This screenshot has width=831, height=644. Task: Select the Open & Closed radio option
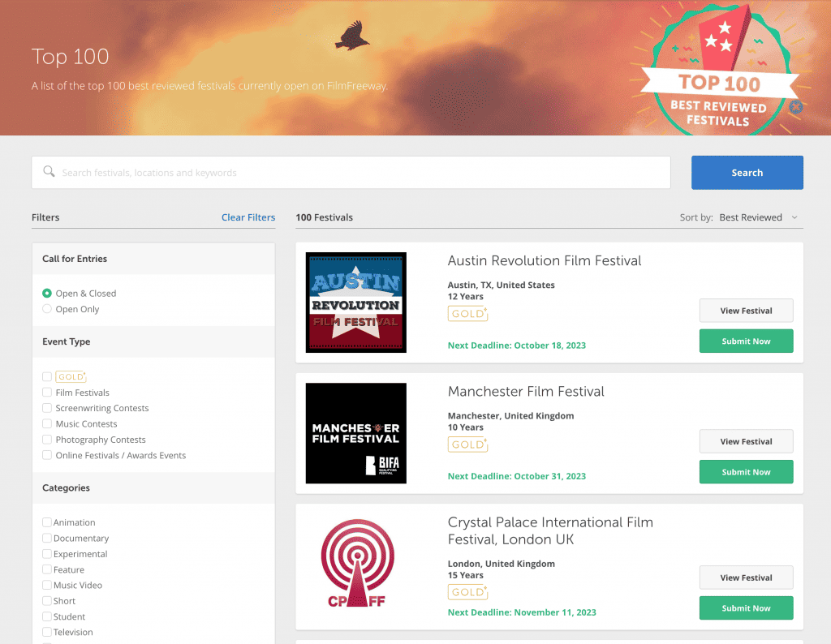(x=47, y=294)
